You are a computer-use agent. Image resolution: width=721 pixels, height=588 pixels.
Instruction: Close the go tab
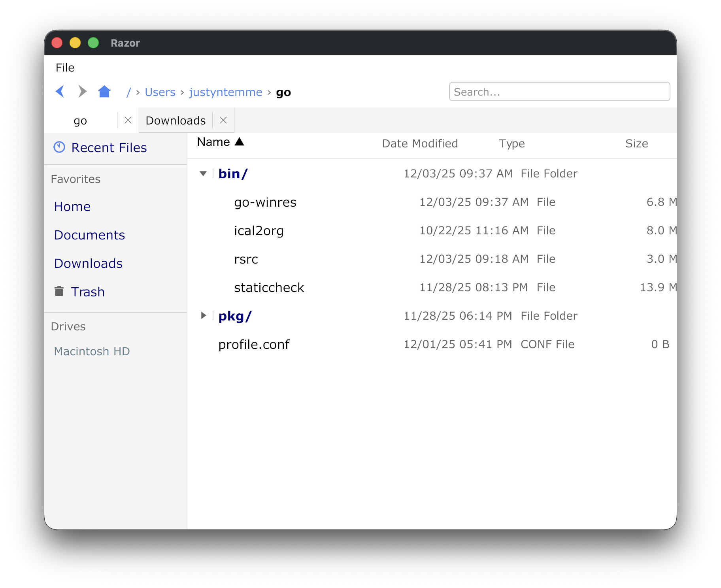coord(128,120)
